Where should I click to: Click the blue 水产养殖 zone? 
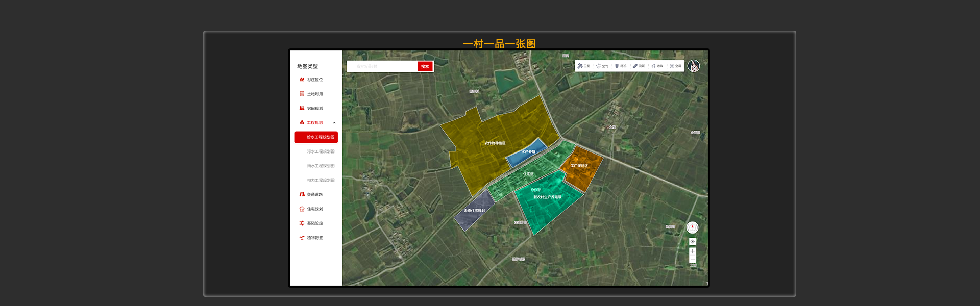(x=528, y=152)
